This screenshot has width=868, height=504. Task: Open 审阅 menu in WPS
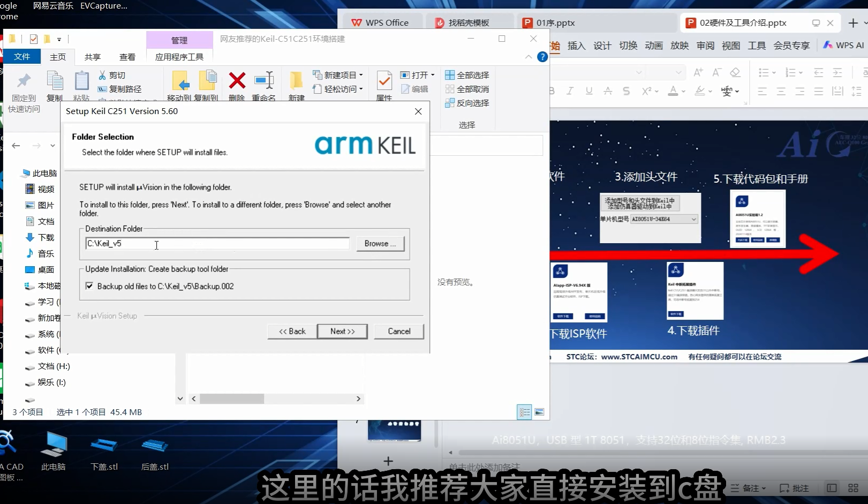[x=705, y=46]
